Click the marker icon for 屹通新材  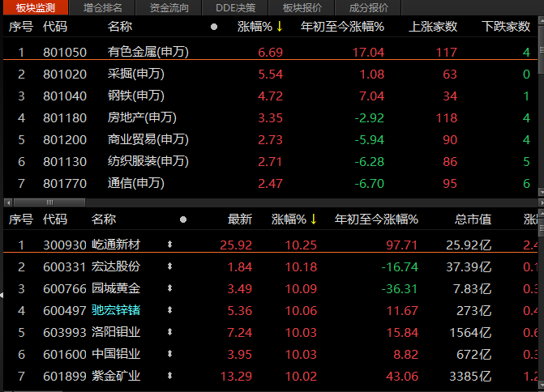[x=169, y=245]
